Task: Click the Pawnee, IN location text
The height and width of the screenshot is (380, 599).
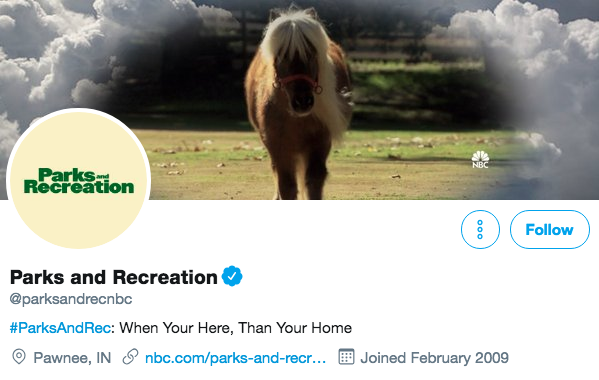Action: coord(72,358)
